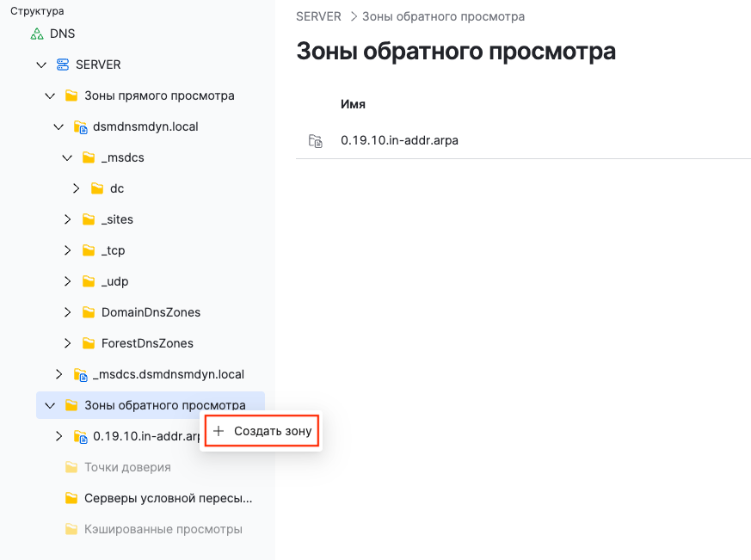Collapse the dsmdnsmdyn.local zone node
The width and height of the screenshot is (751, 560).
(x=58, y=127)
